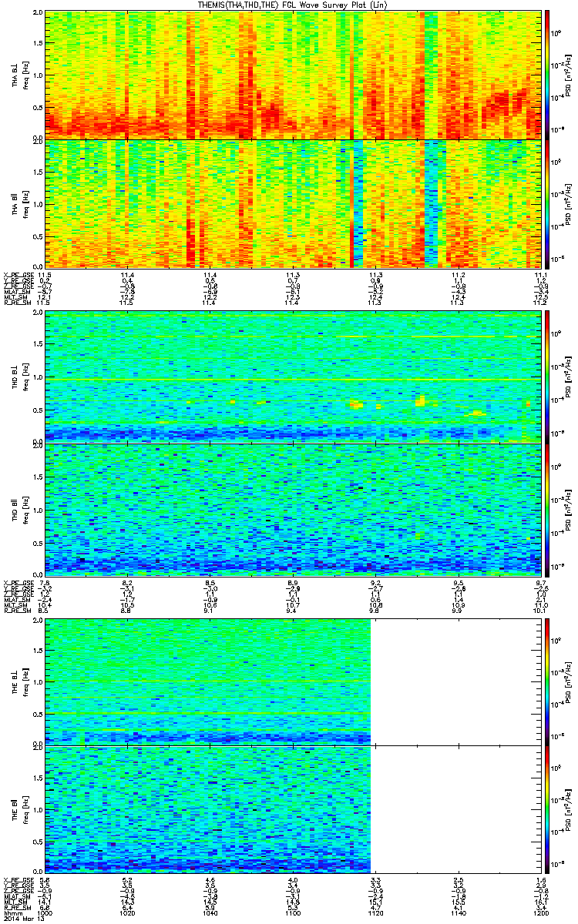Click the '1120' time tick label

click(x=376, y=912)
